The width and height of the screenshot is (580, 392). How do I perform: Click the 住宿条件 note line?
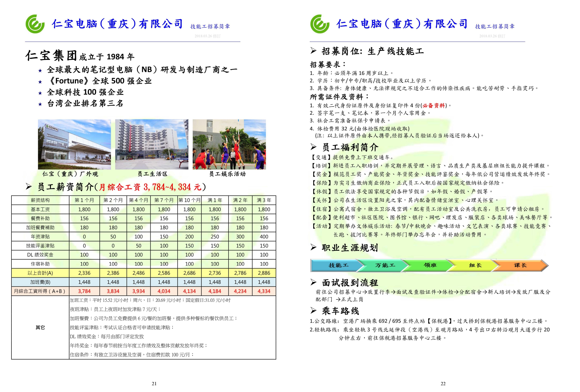132,355
